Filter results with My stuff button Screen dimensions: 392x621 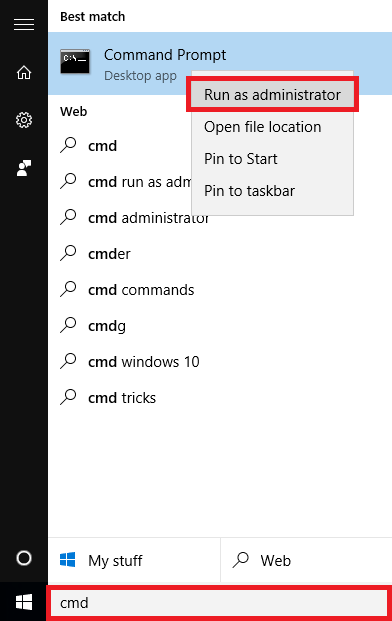134,560
